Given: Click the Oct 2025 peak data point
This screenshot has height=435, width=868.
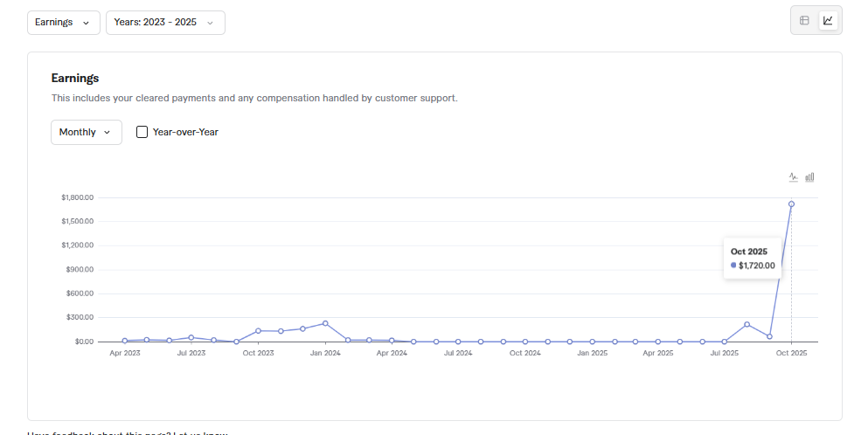Looking at the screenshot, I should [x=791, y=204].
